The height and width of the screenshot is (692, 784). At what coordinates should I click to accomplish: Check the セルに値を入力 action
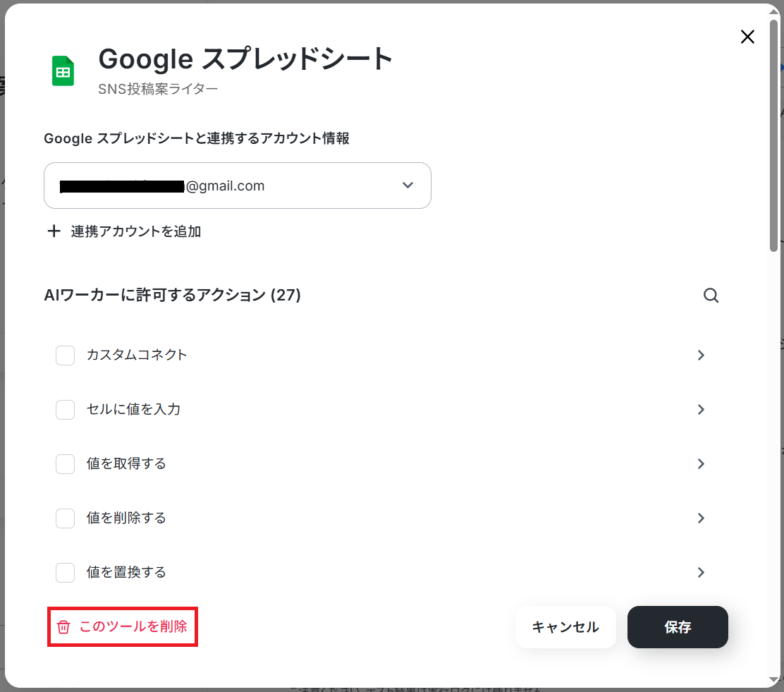coord(65,409)
